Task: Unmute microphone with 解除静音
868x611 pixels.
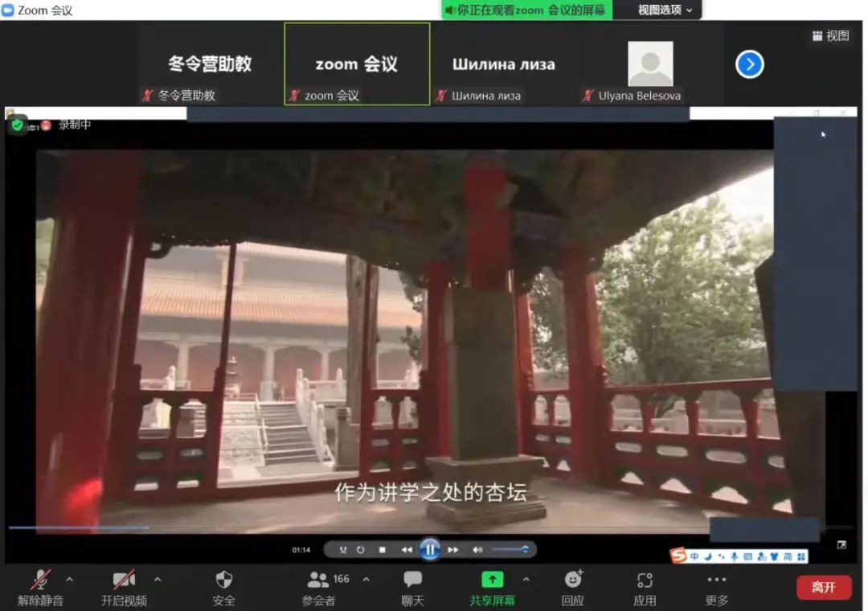Action: click(x=40, y=580)
